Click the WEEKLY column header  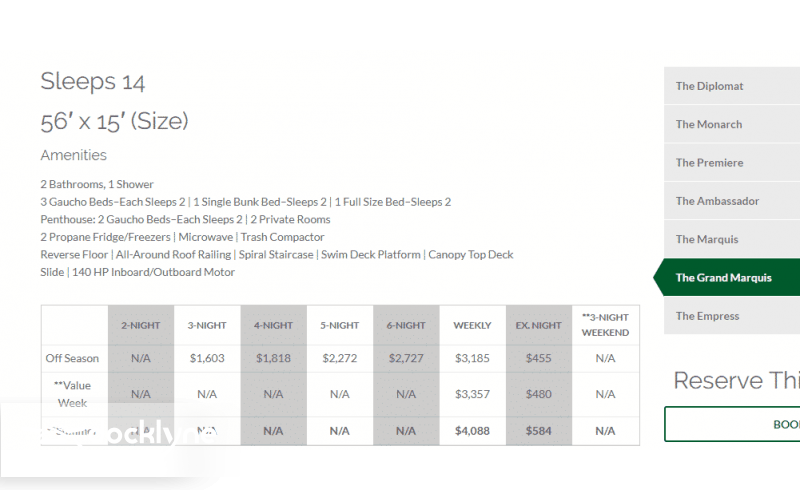pyautogui.click(x=472, y=325)
